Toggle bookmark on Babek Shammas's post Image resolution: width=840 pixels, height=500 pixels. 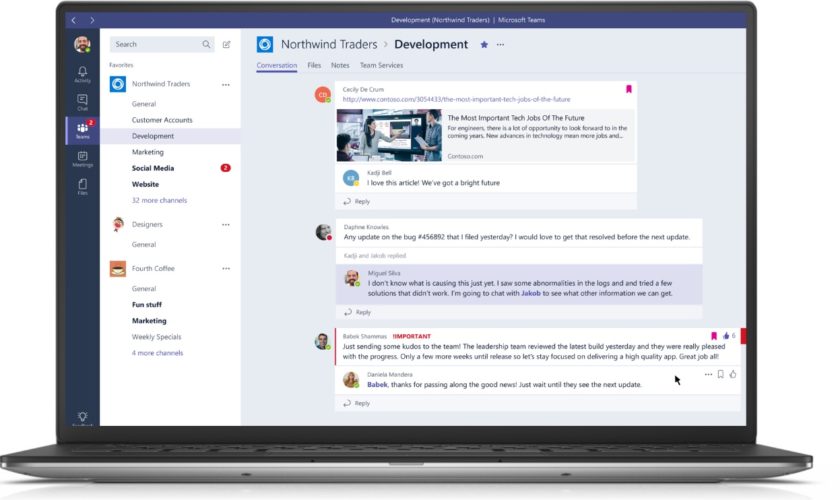(714, 336)
